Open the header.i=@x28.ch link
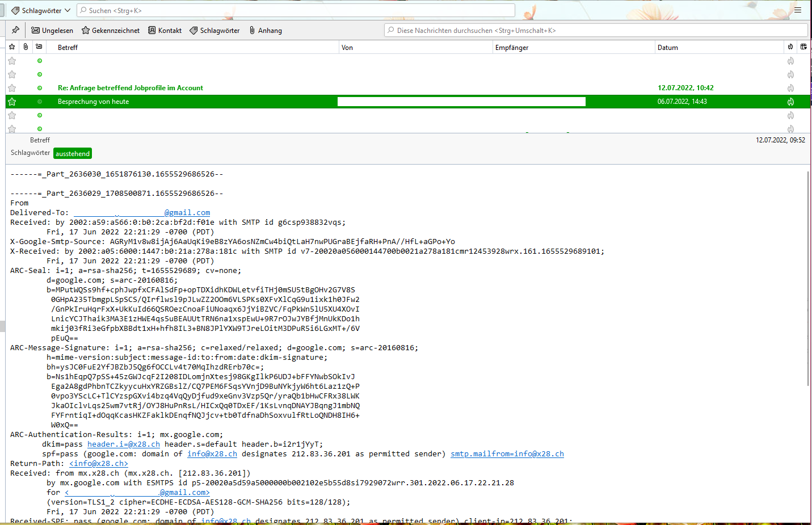 click(x=124, y=444)
